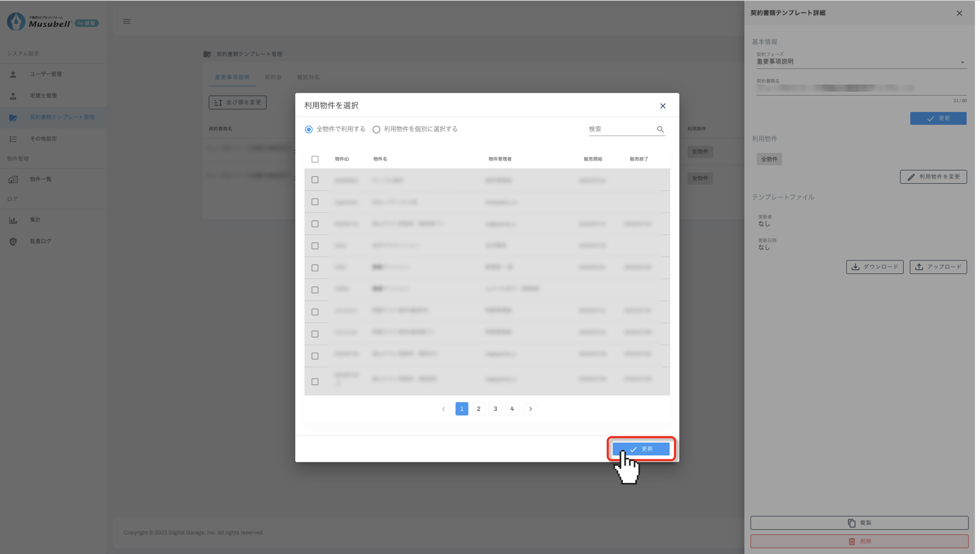This screenshot has width=980, height=554.
Task: Select 全物件で利用する radio option
Action: tap(309, 129)
